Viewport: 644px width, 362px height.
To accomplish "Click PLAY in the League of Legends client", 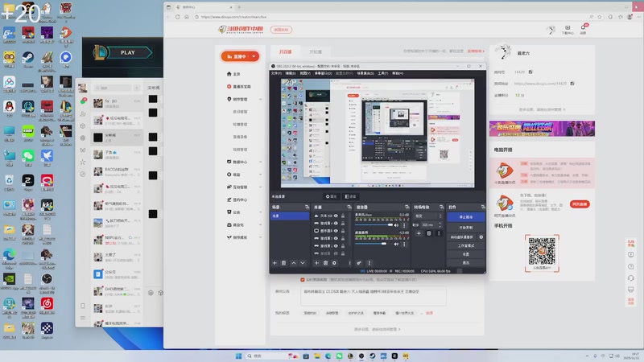I will [127, 52].
